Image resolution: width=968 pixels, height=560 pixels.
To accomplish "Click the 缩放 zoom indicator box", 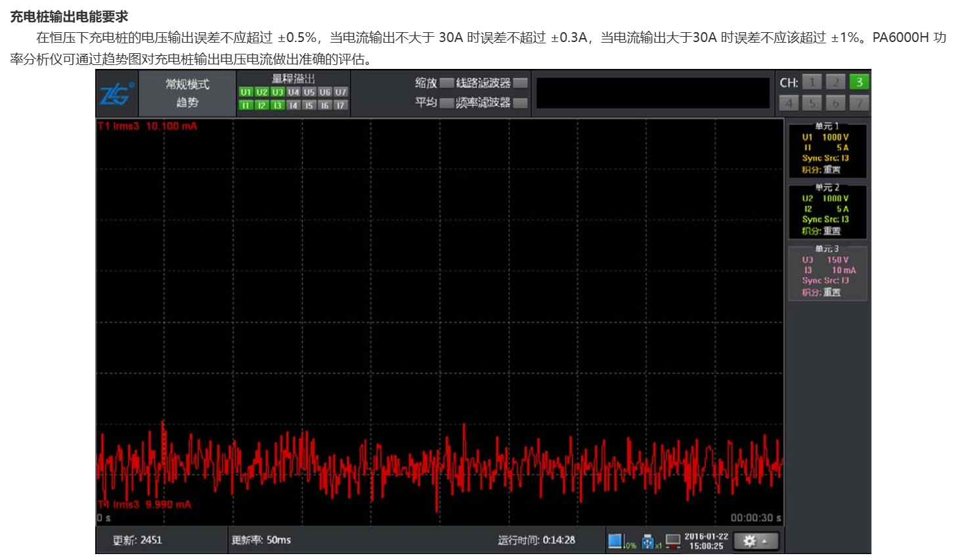I will pyautogui.click(x=447, y=83).
